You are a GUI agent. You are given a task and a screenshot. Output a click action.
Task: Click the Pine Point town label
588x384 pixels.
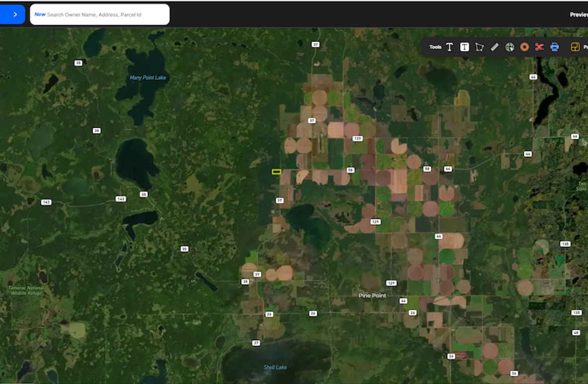click(373, 295)
